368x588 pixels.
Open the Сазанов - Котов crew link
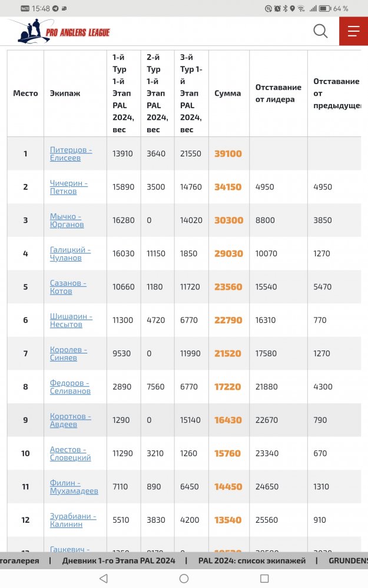point(68,287)
